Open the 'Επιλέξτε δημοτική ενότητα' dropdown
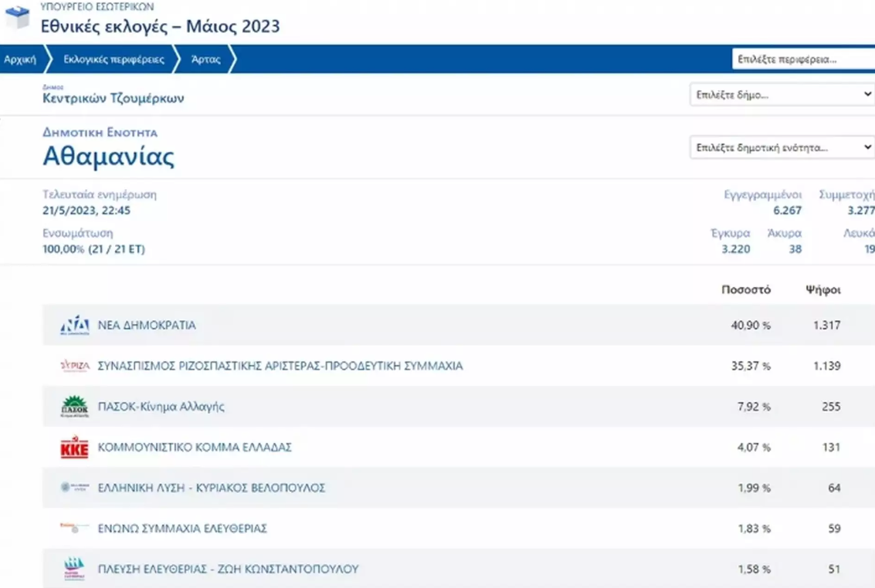Image resolution: width=875 pixels, height=588 pixels. pos(782,147)
